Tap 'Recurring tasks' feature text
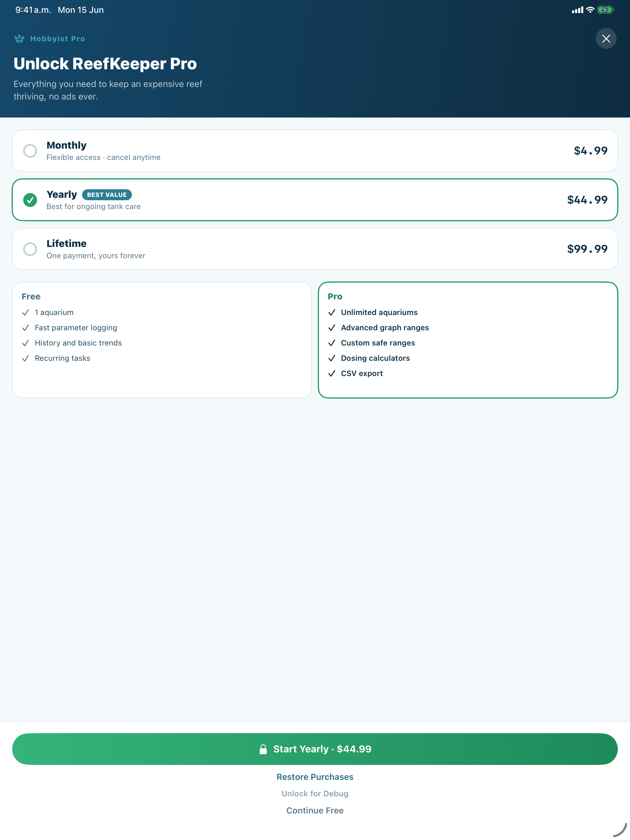The width and height of the screenshot is (630, 840). point(62,358)
